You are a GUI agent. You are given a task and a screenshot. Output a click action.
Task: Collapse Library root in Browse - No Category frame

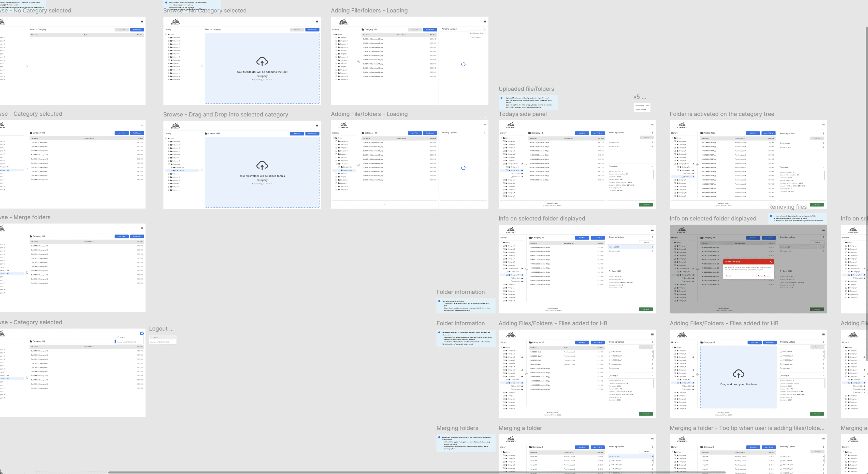pyautogui.click(x=166, y=34)
